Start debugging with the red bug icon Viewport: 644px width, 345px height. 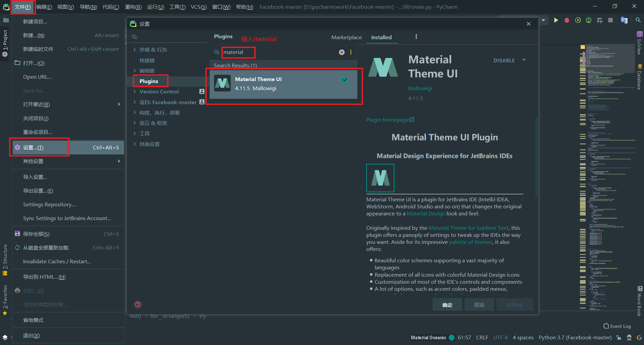pyautogui.click(x=567, y=20)
